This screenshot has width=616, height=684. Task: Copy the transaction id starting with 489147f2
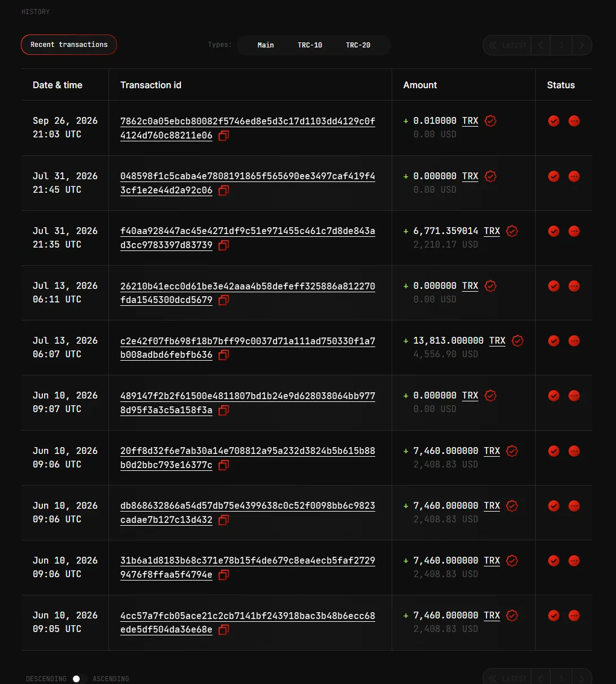coord(224,410)
